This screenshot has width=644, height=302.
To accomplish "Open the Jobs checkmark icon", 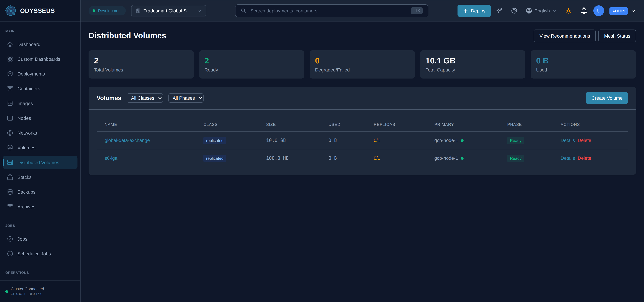I will click(x=10, y=239).
